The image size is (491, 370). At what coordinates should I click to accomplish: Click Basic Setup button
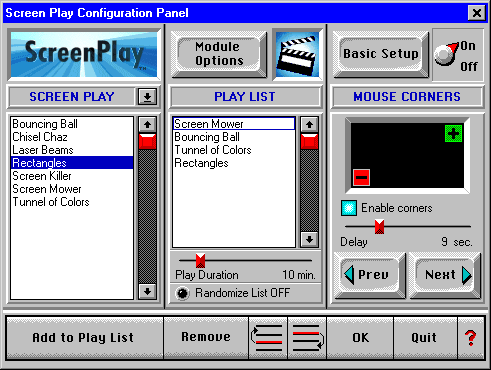click(x=381, y=54)
